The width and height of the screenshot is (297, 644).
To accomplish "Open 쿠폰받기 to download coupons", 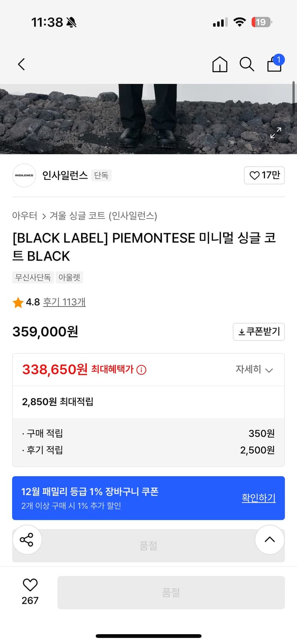I will pos(258,331).
